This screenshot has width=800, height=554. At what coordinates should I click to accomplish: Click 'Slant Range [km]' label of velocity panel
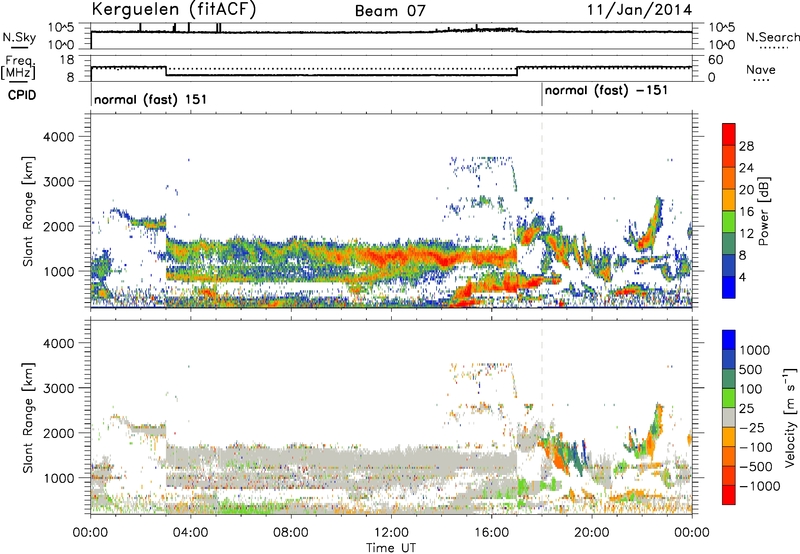28,418
